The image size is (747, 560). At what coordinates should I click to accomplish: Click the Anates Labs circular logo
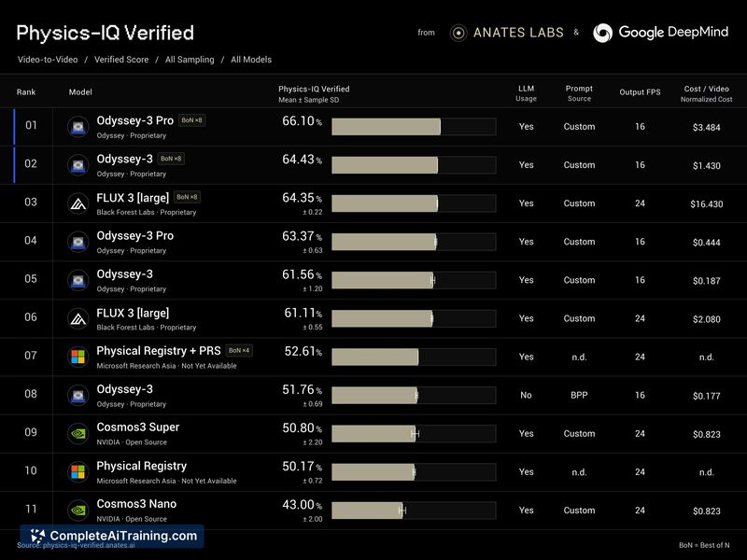[458, 33]
